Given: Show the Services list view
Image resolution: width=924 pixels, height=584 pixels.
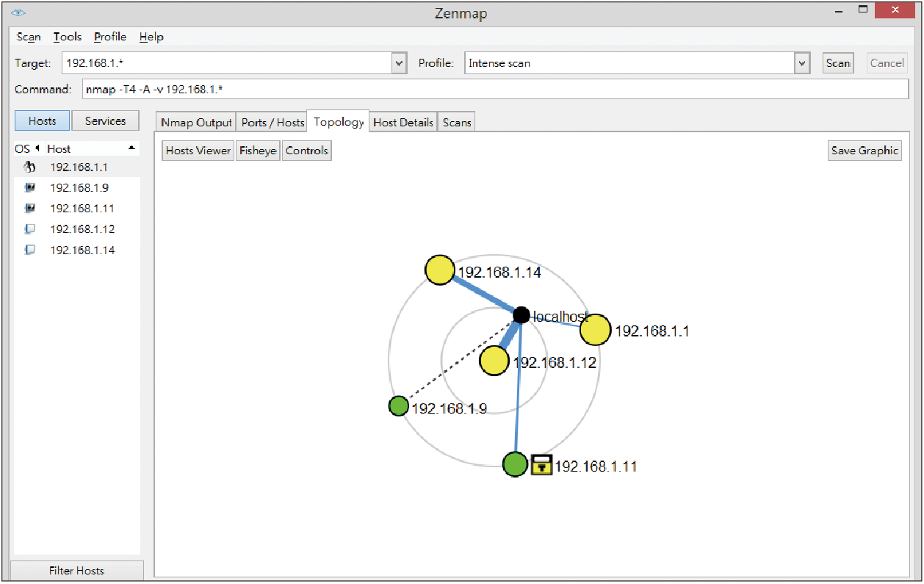Looking at the screenshot, I should (x=105, y=121).
